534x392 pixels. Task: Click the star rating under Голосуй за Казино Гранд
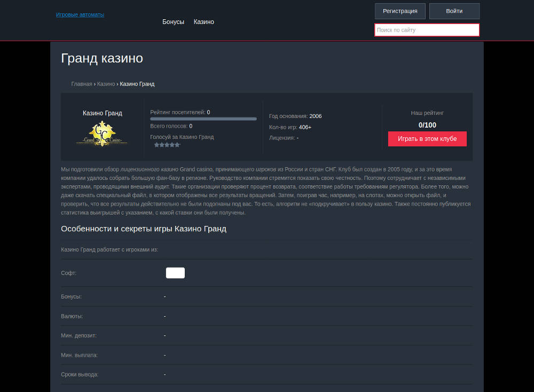(x=167, y=145)
